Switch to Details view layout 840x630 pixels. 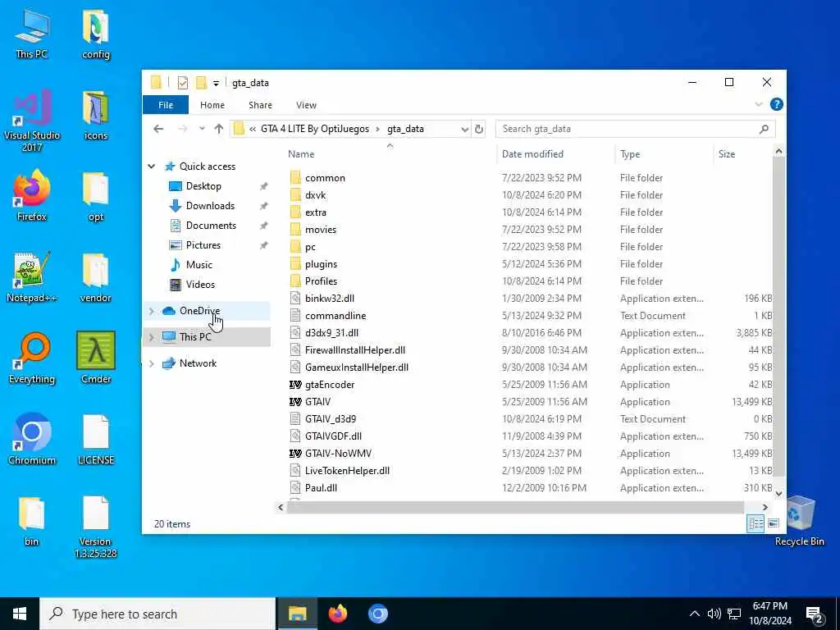tap(756, 523)
